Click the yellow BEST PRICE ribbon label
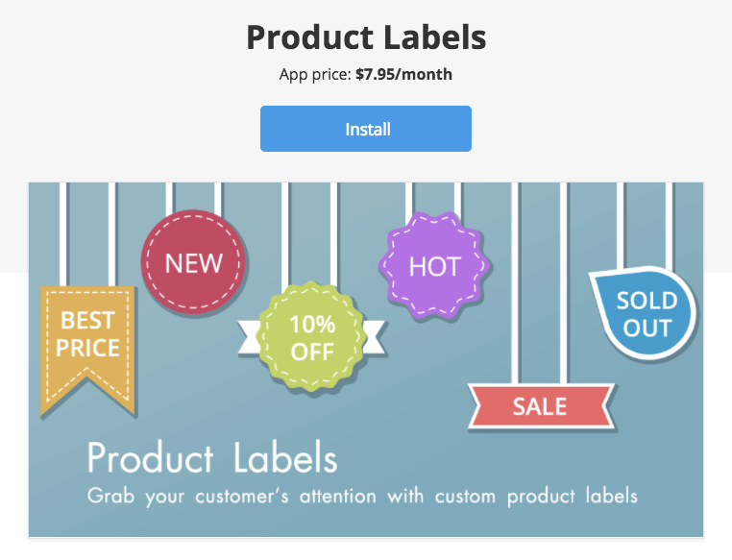This screenshot has width=732, height=560. pos(87,351)
